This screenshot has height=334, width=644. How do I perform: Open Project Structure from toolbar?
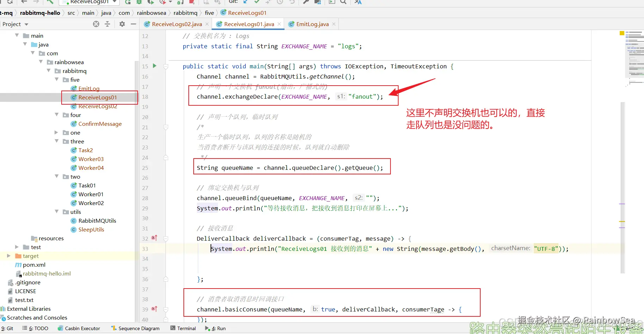(318, 2)
